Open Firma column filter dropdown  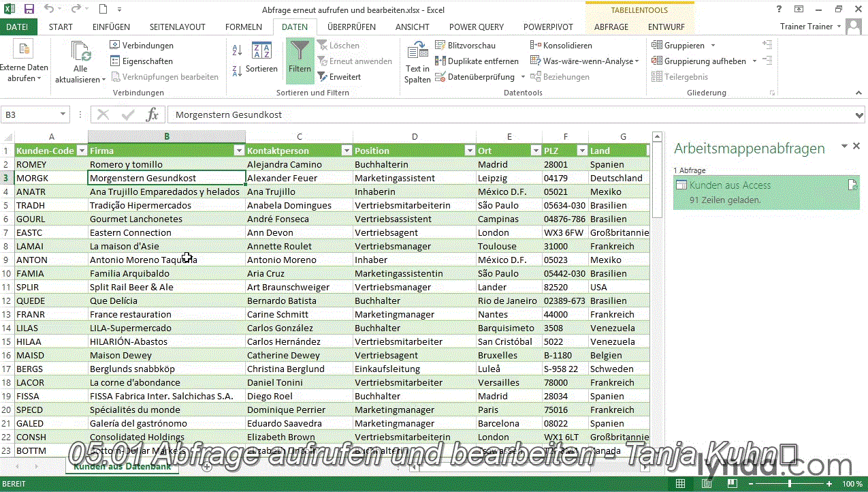point(239,151)
